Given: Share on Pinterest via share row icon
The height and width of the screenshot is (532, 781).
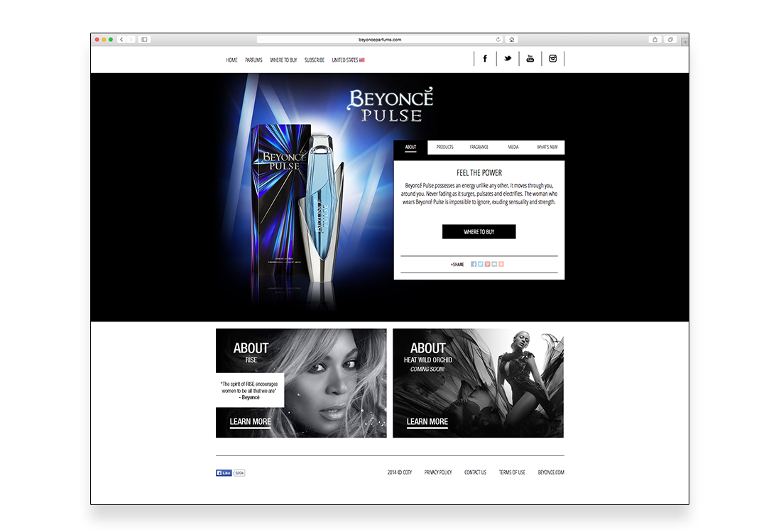Looking at the screenshot, I should 488,265.
